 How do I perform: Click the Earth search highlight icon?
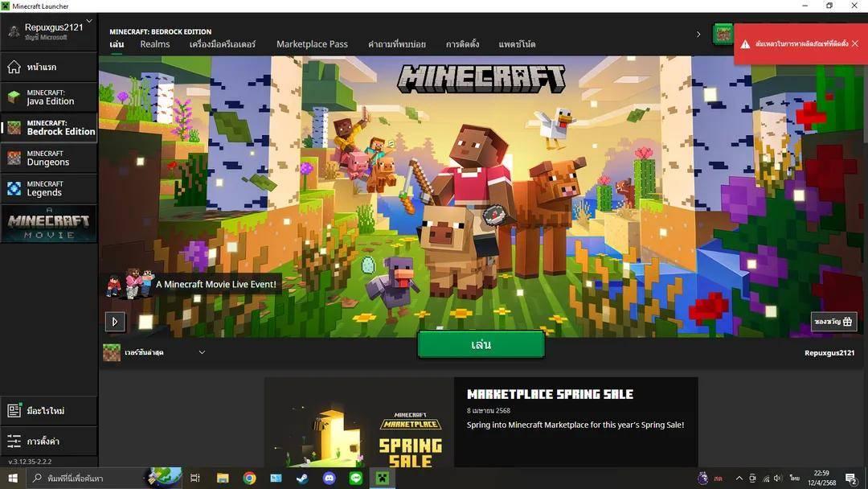tap(165, 477)
